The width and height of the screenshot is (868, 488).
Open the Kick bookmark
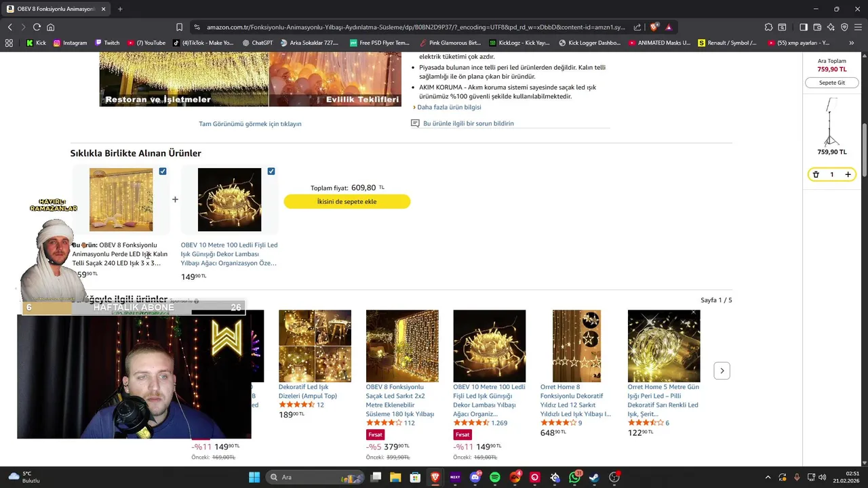tap(36, 43)
